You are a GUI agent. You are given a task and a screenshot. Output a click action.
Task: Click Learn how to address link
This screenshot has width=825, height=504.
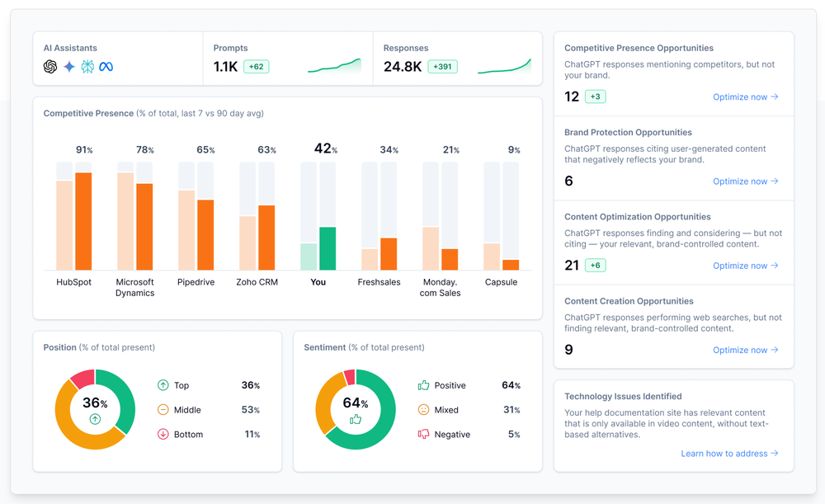(x=730, y=454)
